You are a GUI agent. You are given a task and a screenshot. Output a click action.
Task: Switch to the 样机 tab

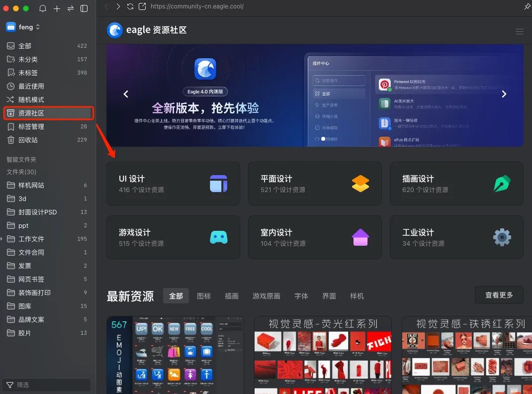pos(357,296)
